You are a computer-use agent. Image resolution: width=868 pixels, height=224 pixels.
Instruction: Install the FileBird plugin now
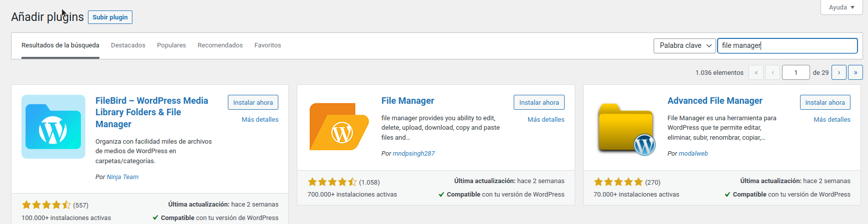[253, 102]
